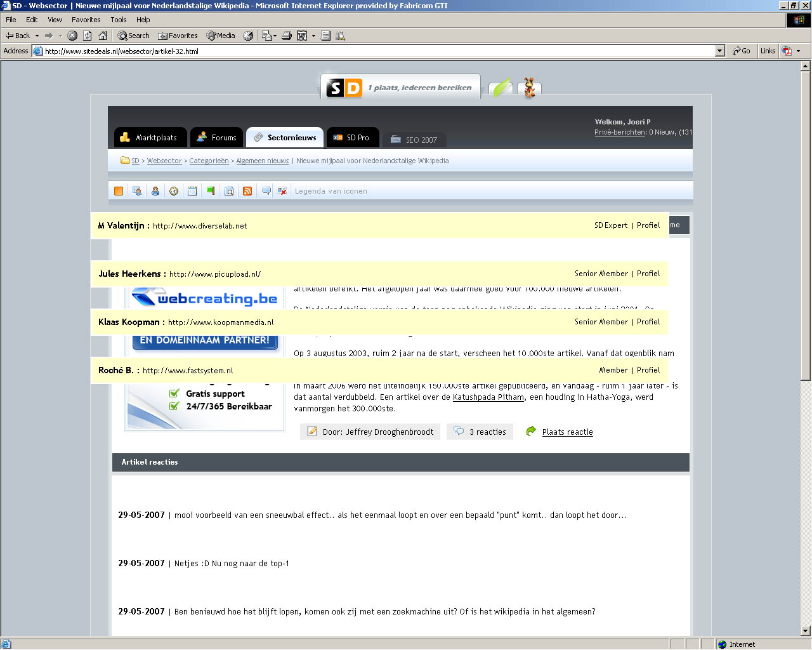The image size is (812, 650).
Task: Open the Help menu
Action: (143, 20)
